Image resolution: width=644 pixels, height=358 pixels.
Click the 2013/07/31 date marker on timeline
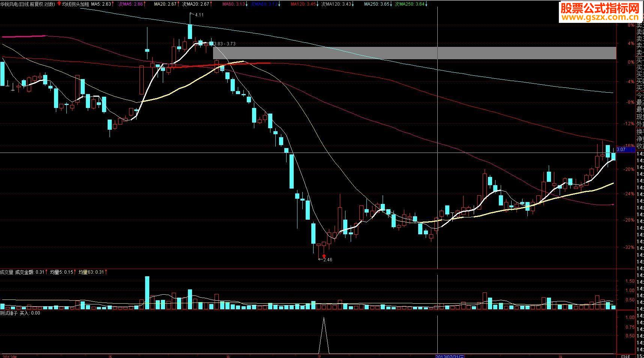point(450,356)
